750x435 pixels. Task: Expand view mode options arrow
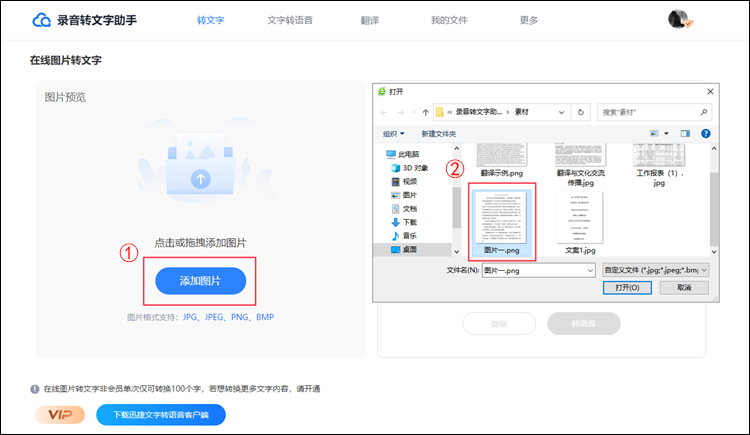click(666, 134)
